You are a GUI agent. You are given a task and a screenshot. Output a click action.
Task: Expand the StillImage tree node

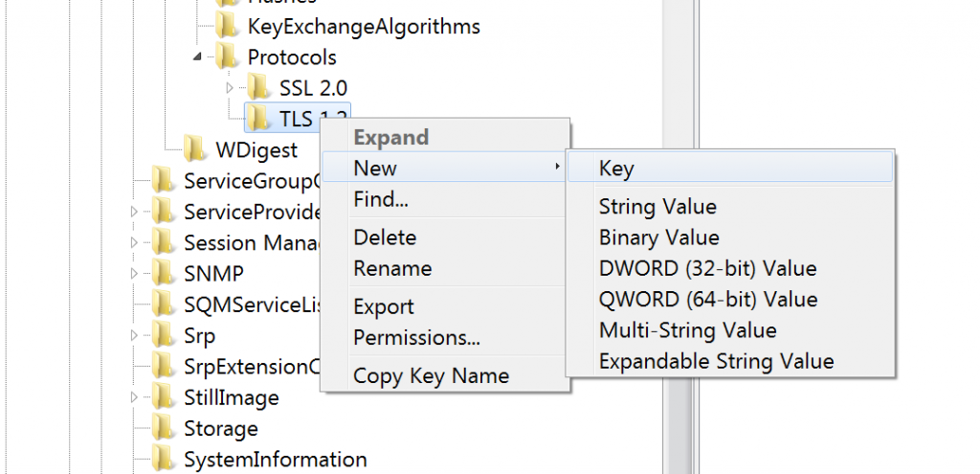134,397
